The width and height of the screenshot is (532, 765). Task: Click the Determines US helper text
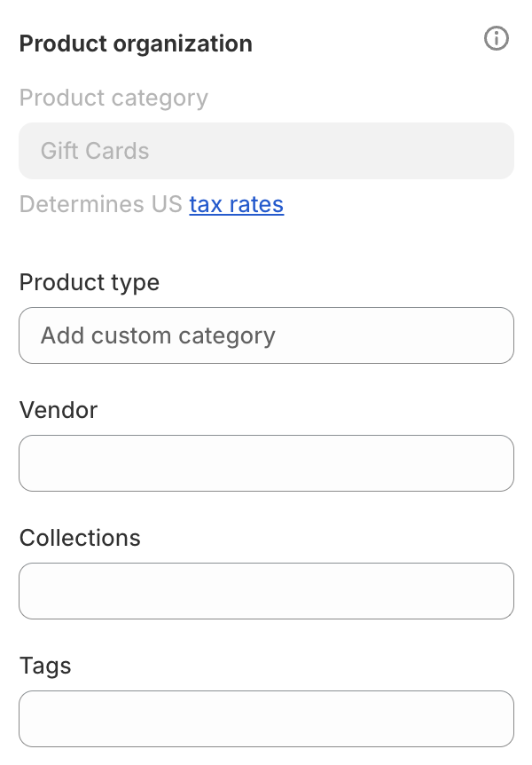(x=102, y=205)
